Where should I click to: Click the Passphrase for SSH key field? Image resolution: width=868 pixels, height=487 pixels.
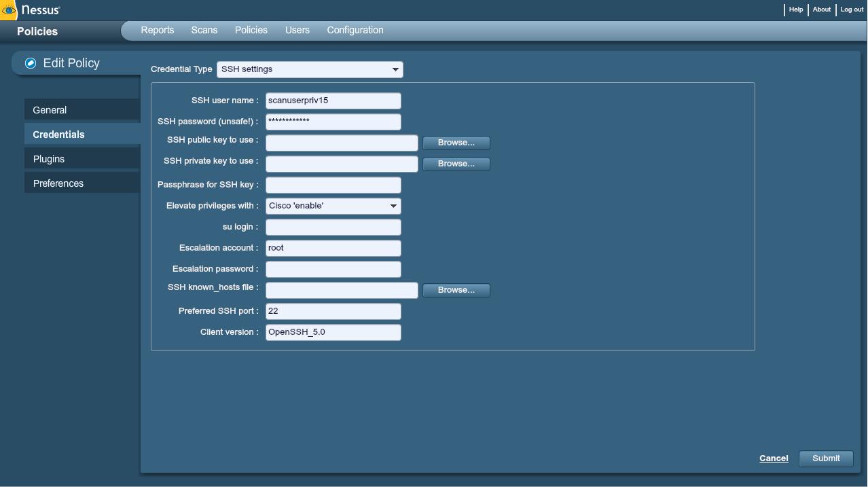pos(333,185)
